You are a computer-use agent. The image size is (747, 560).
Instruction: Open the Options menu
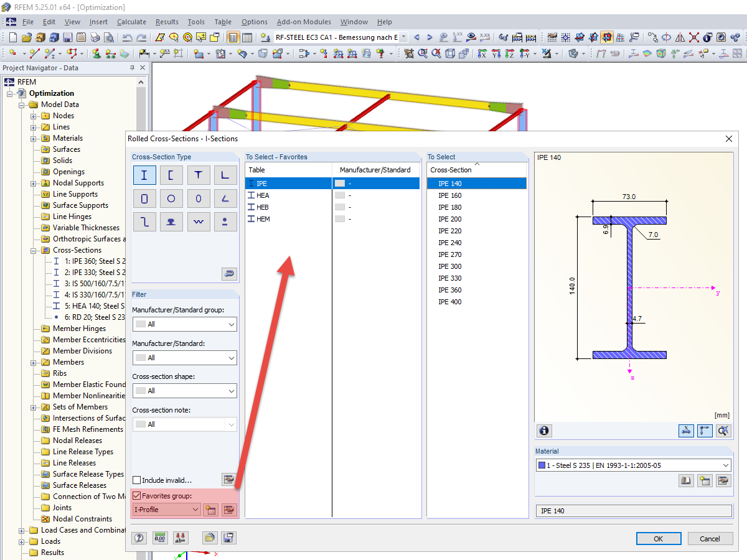(254, 22)
